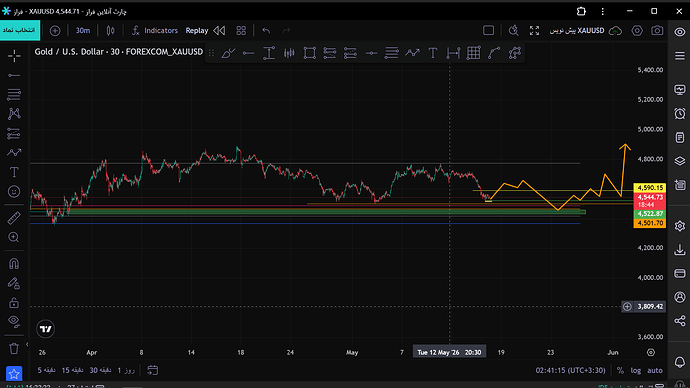Select the zoom in tool
This screenshot has width=690, height=388.
[14, 238]
